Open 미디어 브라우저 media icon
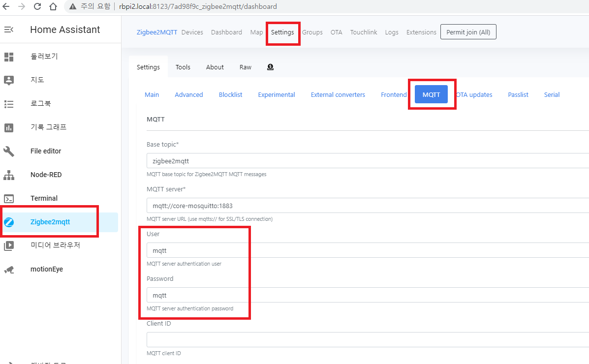This screenshot has height=364, width=589. 9,245
